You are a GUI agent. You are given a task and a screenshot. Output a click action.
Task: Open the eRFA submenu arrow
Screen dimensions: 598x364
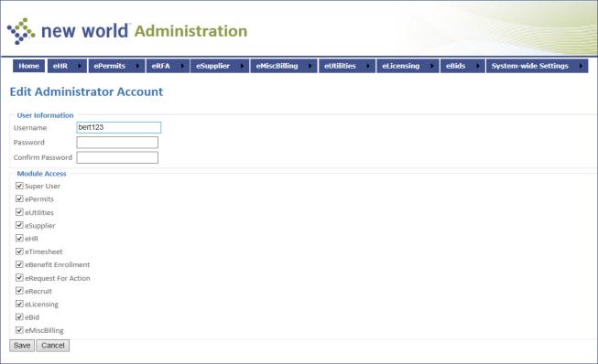click(182, 66)
